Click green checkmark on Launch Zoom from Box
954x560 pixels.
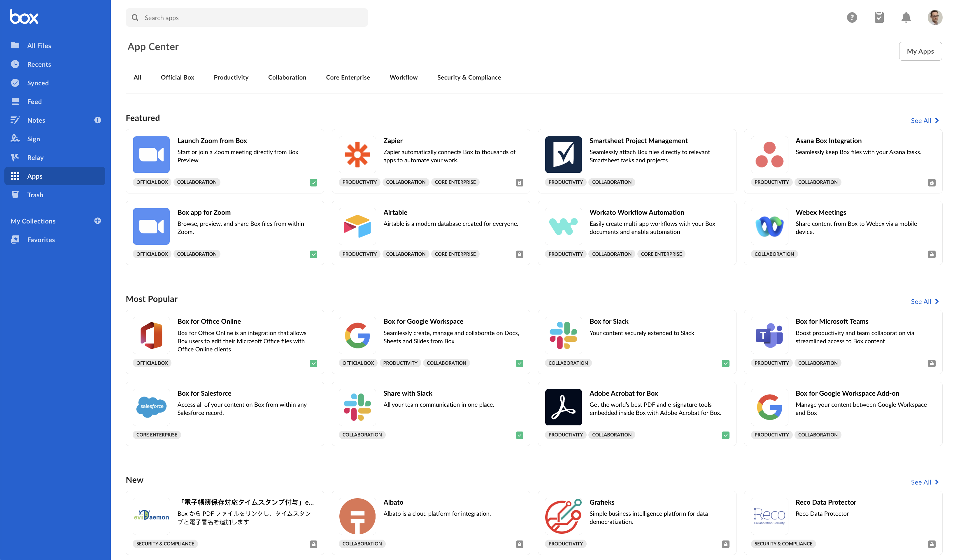313,183
